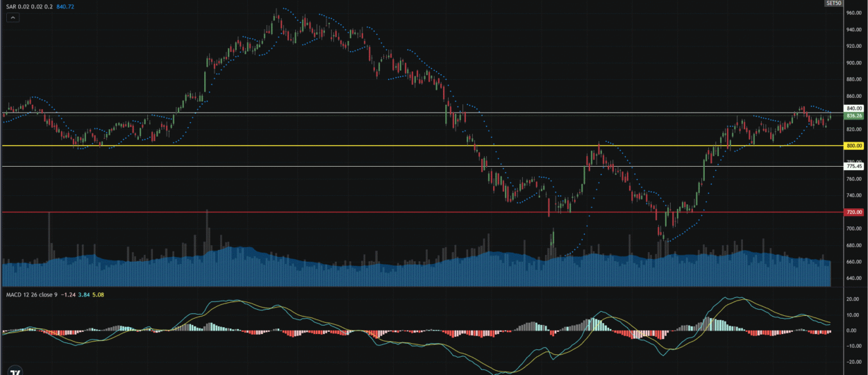Select the 840.00 price label on axis
The width and height of the screenshot is (868, 375).
[x=853, y=108]
